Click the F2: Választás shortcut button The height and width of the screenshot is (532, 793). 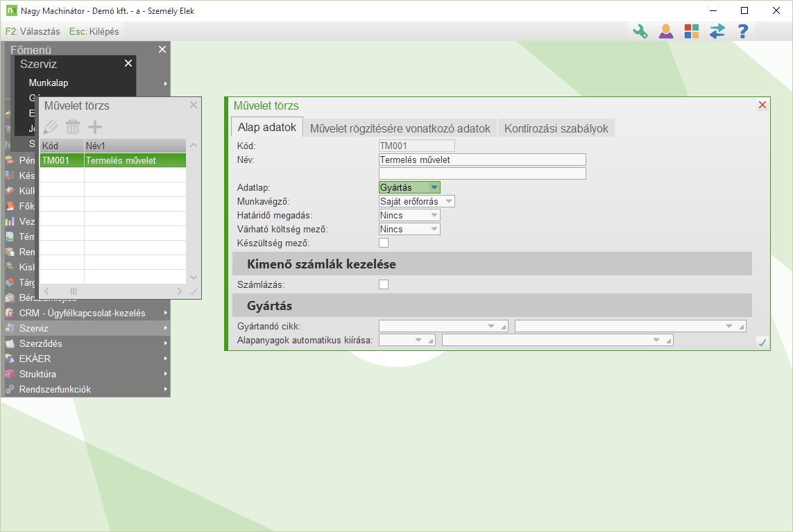pos(33,31)
